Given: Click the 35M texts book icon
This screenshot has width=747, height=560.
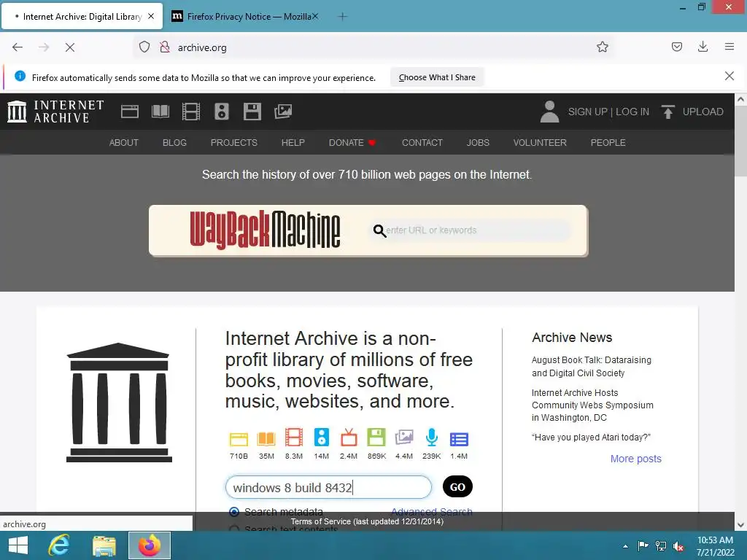Looking at the screenshot, I should (266, 438).
